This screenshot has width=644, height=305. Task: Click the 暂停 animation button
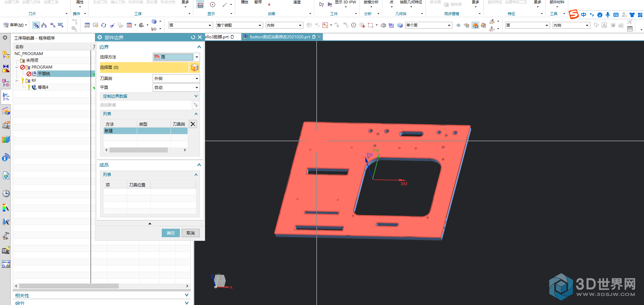pyautogui.click(x=258, y=3)
